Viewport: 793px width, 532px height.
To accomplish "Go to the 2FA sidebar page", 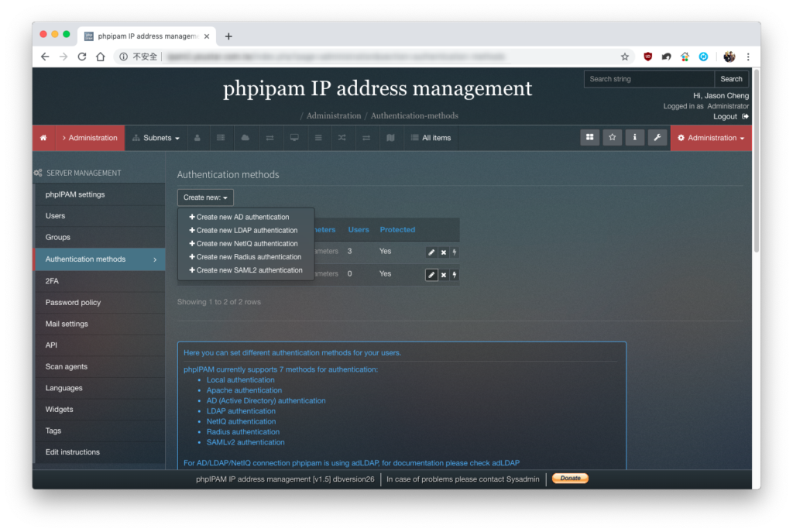I will tap(100, 281).
